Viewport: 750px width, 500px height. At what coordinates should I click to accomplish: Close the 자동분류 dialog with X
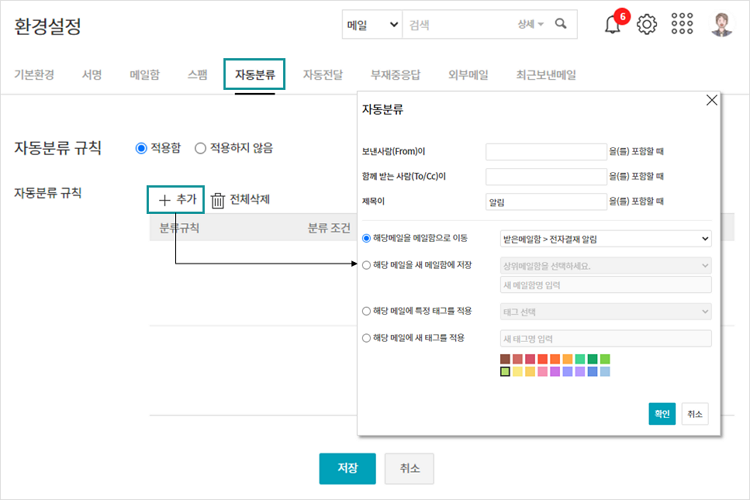click(x=712, y=100)
